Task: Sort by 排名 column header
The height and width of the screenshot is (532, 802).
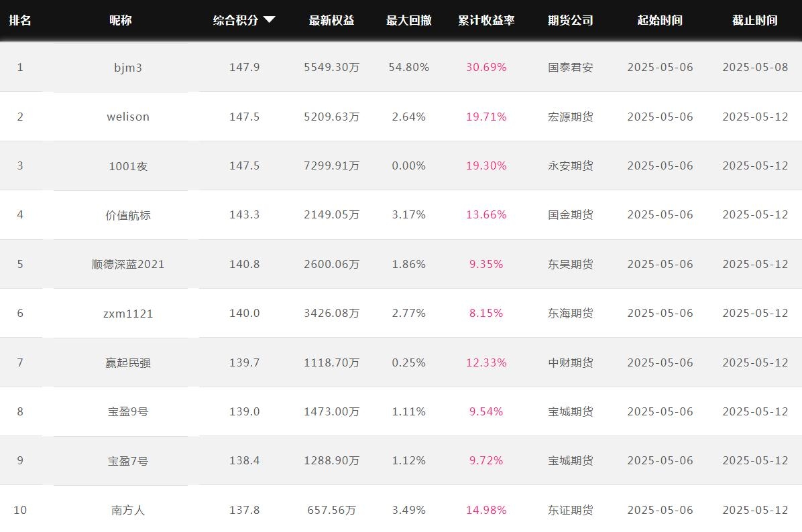Action: pyautogui.click(x=20, y=20)
